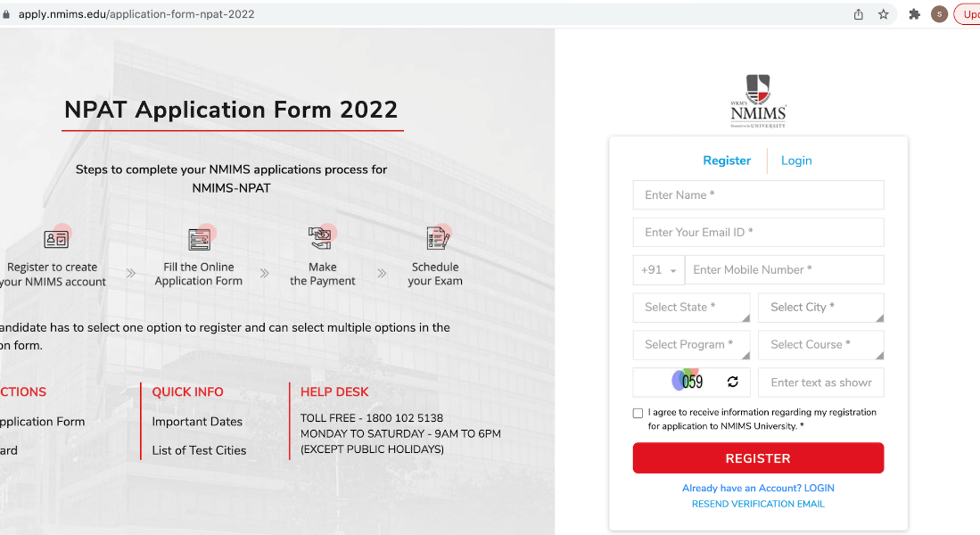Open the +91 country code dropdown

[x=659, y=270]
